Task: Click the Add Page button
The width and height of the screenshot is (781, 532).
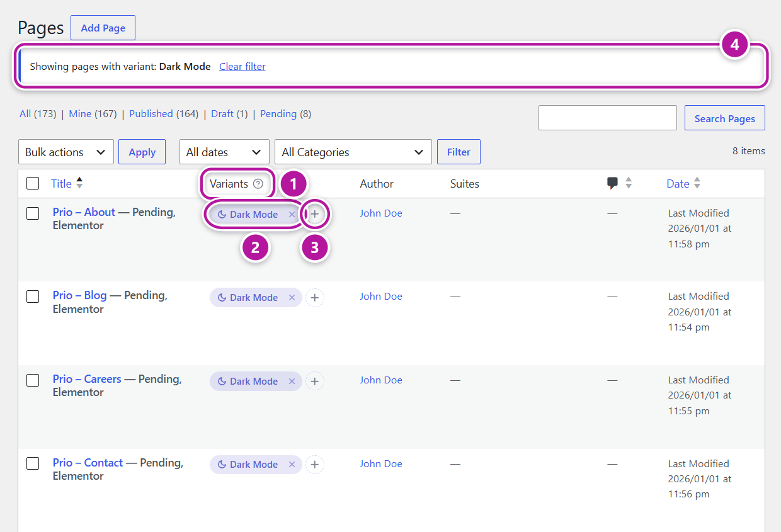Action: (x=103, y=28)
